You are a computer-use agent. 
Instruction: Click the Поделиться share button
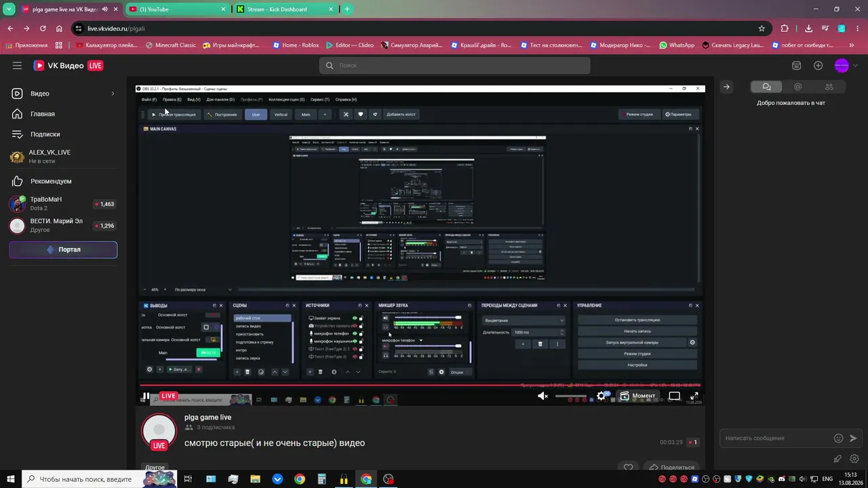click(x=671, y=467)
